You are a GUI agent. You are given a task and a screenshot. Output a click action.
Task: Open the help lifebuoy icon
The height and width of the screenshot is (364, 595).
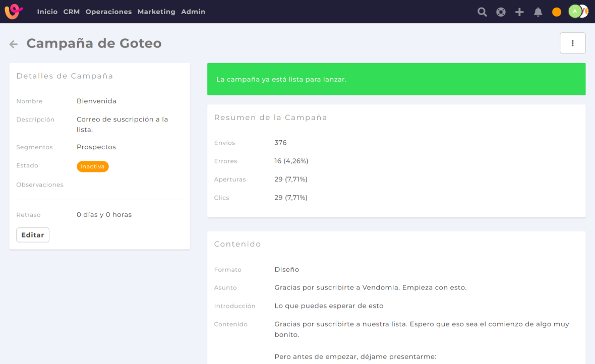point(501,12)
